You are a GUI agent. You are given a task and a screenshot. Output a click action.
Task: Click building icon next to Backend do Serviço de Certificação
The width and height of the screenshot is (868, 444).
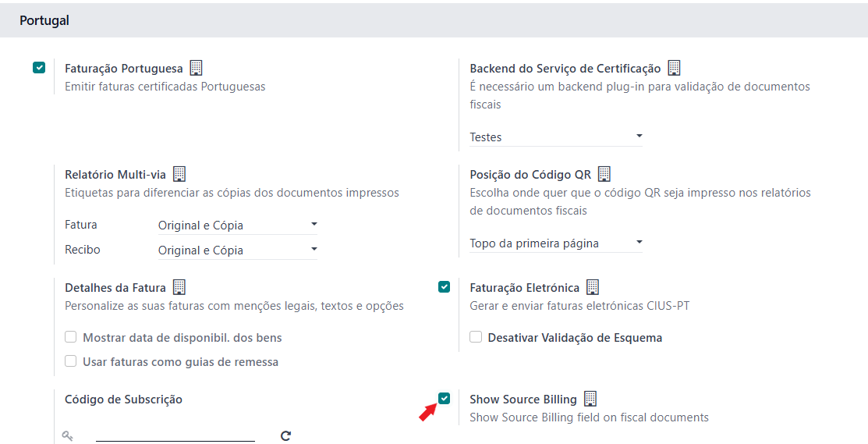coord(675,68)
